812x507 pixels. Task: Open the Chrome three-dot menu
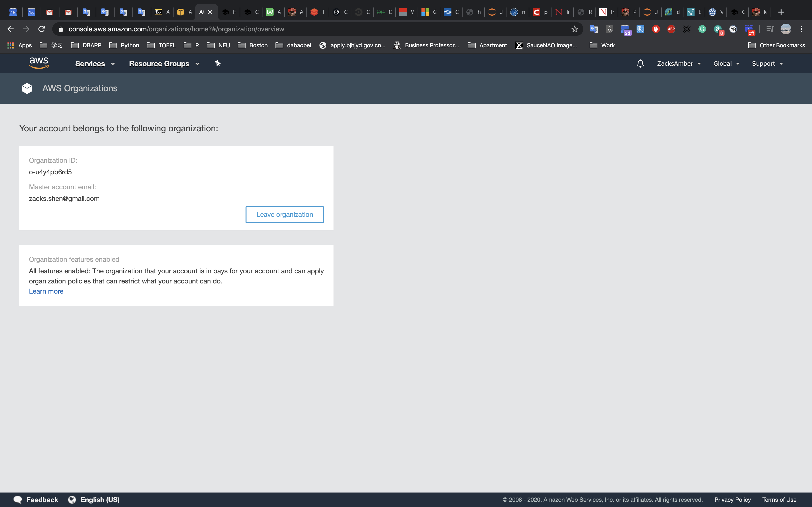801,29
